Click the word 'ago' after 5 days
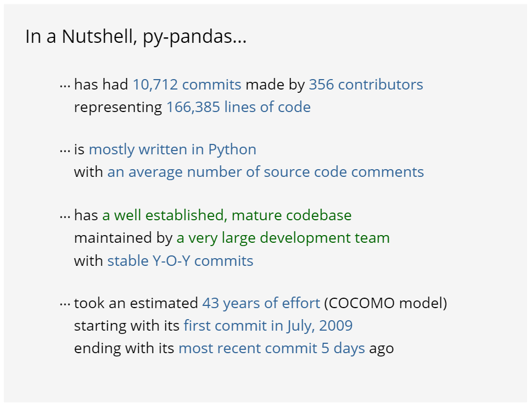The height and width of the screenshot is (407, 532). point(382,348)
